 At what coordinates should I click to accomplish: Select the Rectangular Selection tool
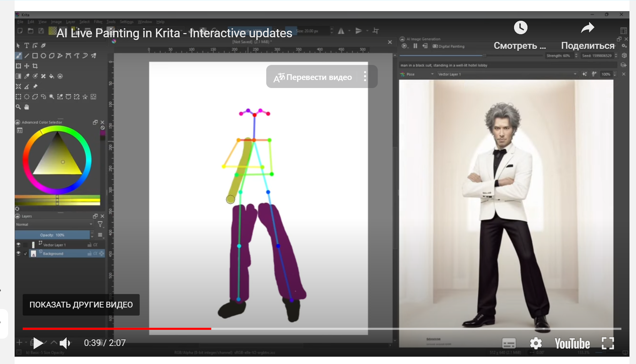click(x=18, y=97)
